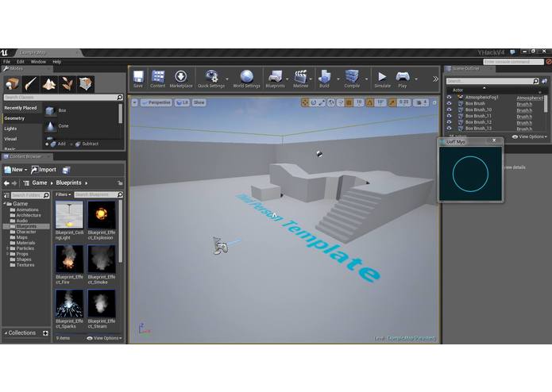Go back in Content Browser history
Viewport: 552px width, 392px height.
pos(6,183)
